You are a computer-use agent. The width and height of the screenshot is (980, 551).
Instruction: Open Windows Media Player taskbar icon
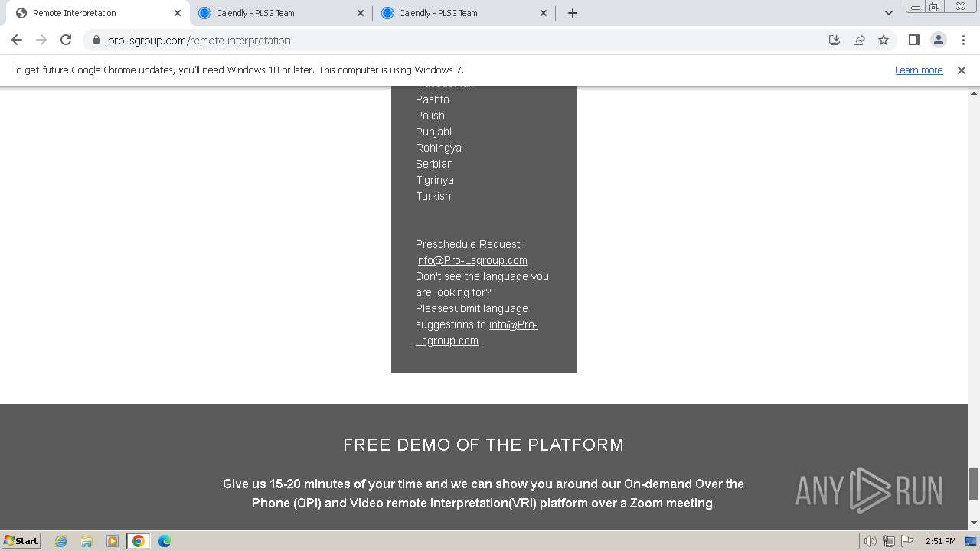pyautogui.click(x=113, y=541)
